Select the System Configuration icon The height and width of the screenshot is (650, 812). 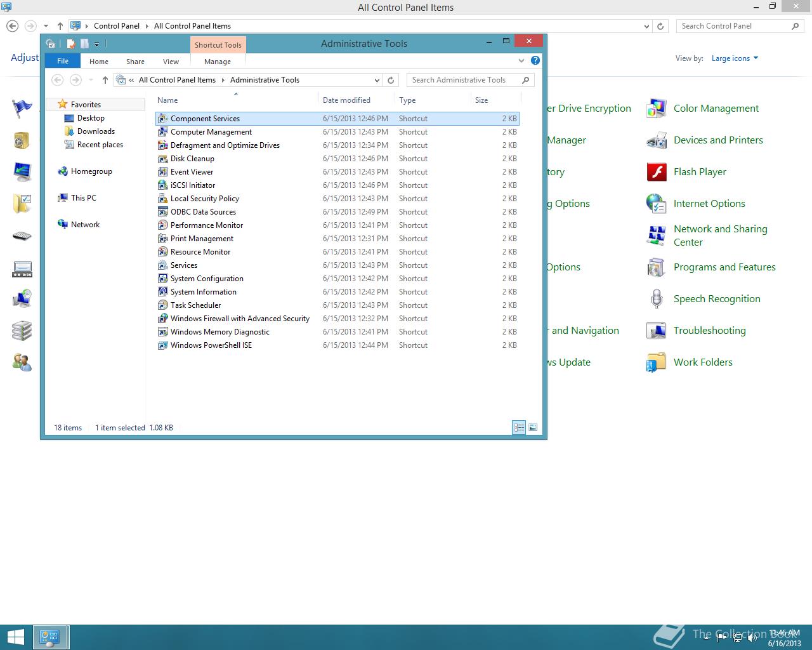[x=162, y=279]
